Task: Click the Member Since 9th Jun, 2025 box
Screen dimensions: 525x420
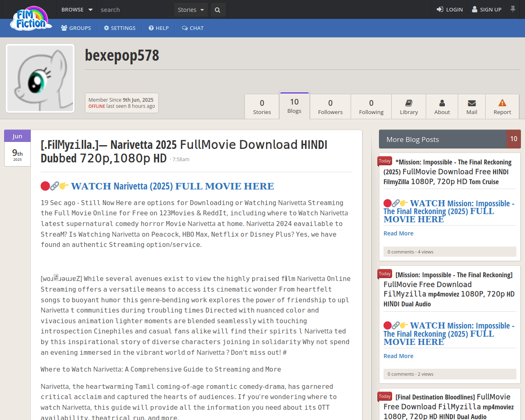Action: click(121, 103)
